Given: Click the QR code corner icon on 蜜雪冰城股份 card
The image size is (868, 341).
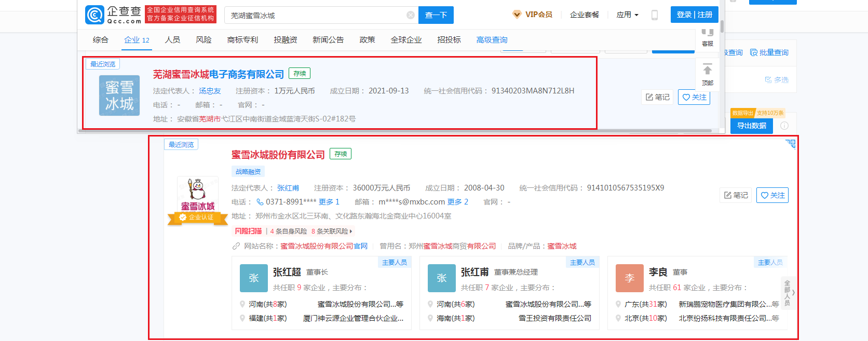Looking at the screenshot, I should pos(791,143).
